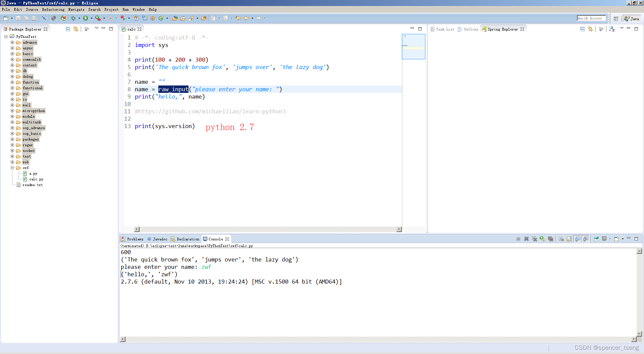Toggle Show Console on Standard Out
Viewport: 644px width, 354px height.
click(578, 239)
